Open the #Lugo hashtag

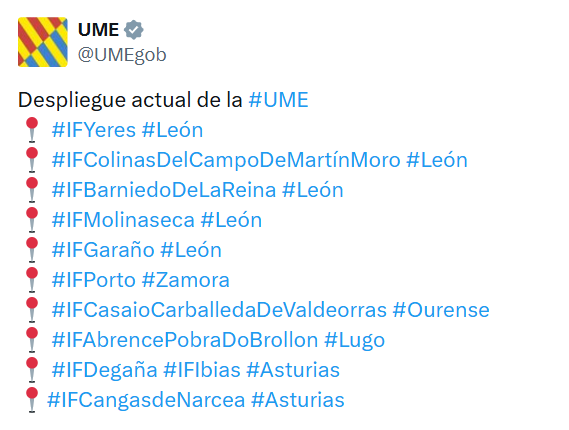(x=354, y=340)
